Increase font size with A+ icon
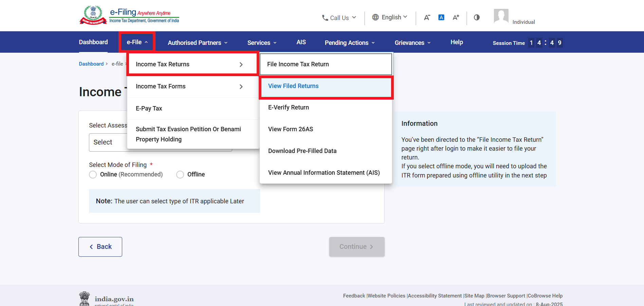 click(x=456, y=17)
